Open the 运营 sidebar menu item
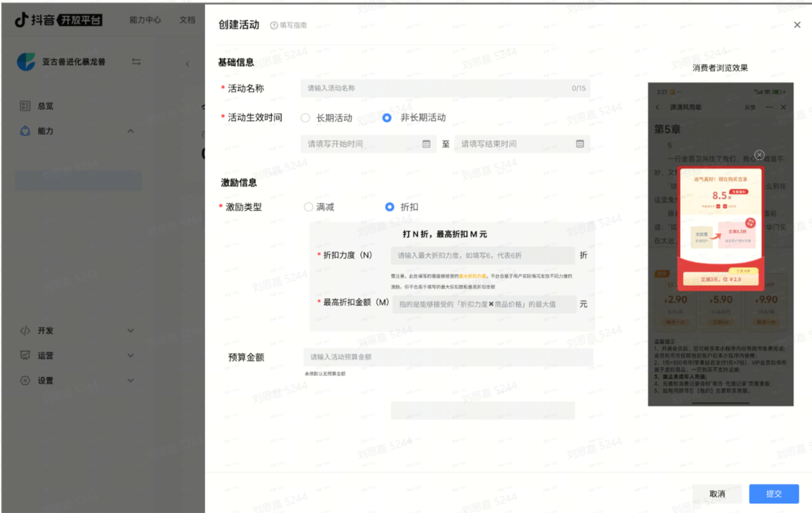 point(46,356)
